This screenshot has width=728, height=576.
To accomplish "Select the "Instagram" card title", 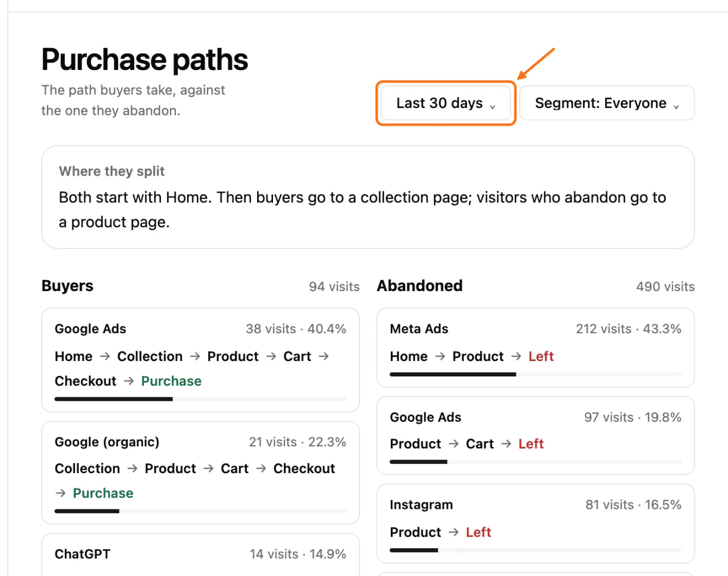I will tap(421, 505).
